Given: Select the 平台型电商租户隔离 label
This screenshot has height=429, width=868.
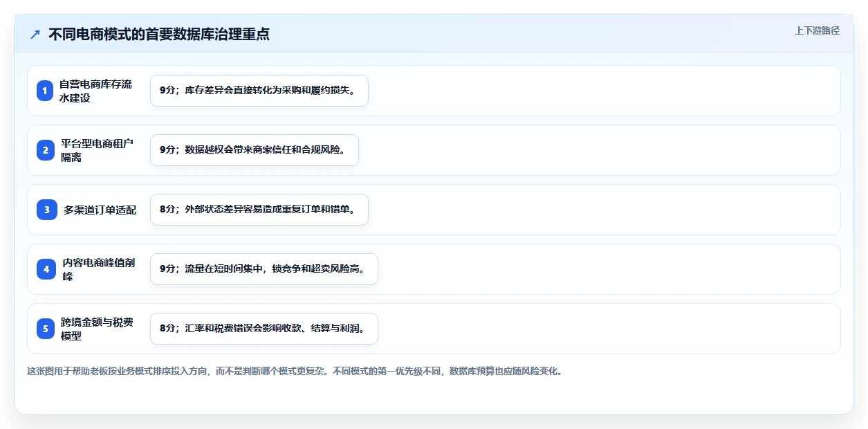Looking at the screenshot, I should click(97, 150).
